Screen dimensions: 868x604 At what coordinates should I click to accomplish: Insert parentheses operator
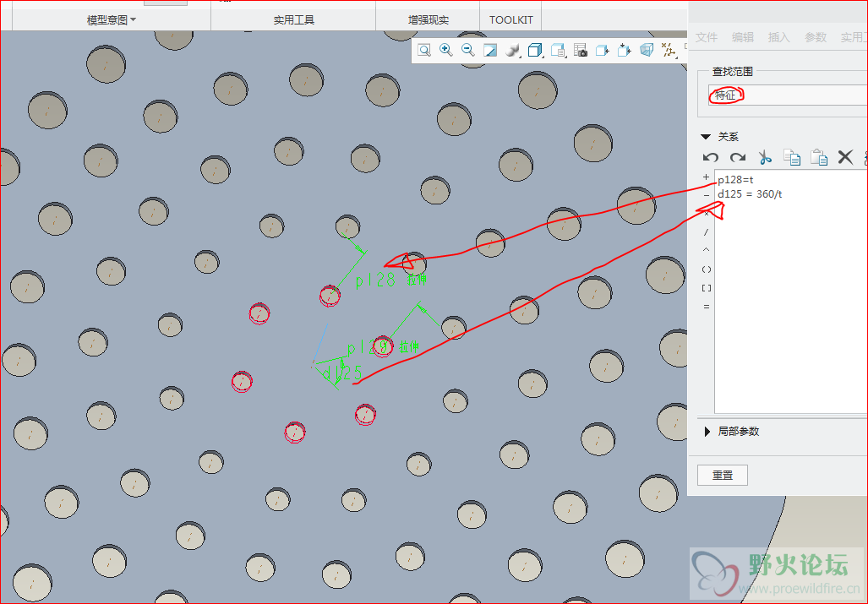tap(707, 269)
